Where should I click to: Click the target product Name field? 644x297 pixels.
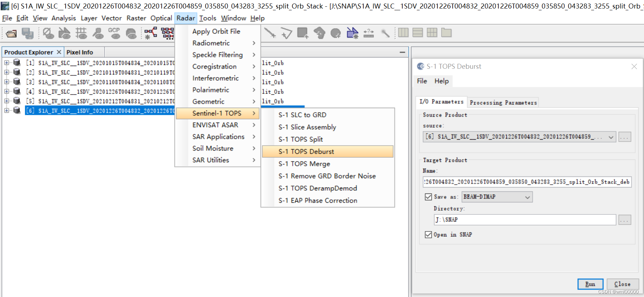[527, 182]
